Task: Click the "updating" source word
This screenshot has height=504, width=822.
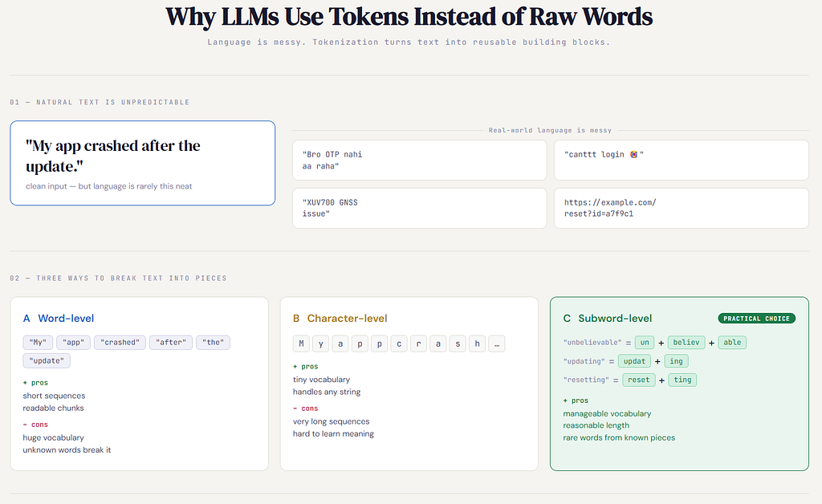Action: (584, 361)
